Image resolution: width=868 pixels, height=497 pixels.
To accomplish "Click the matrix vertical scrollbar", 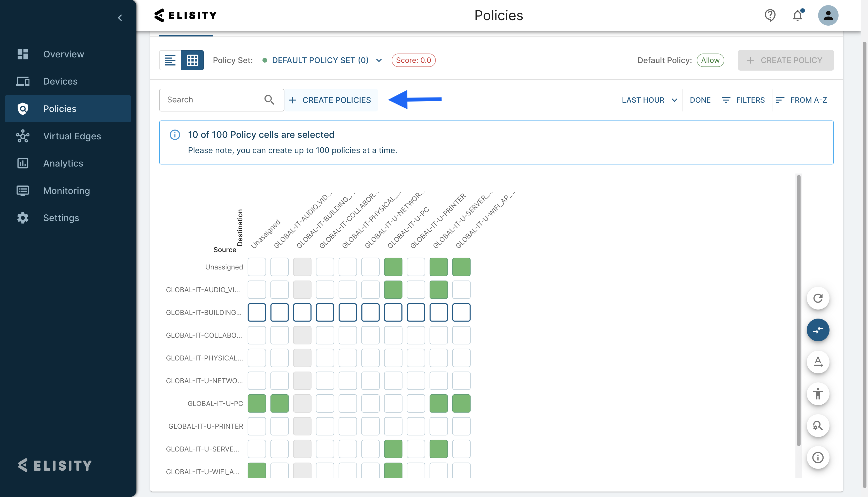I will pyautogui.click(x=799, y=310).
